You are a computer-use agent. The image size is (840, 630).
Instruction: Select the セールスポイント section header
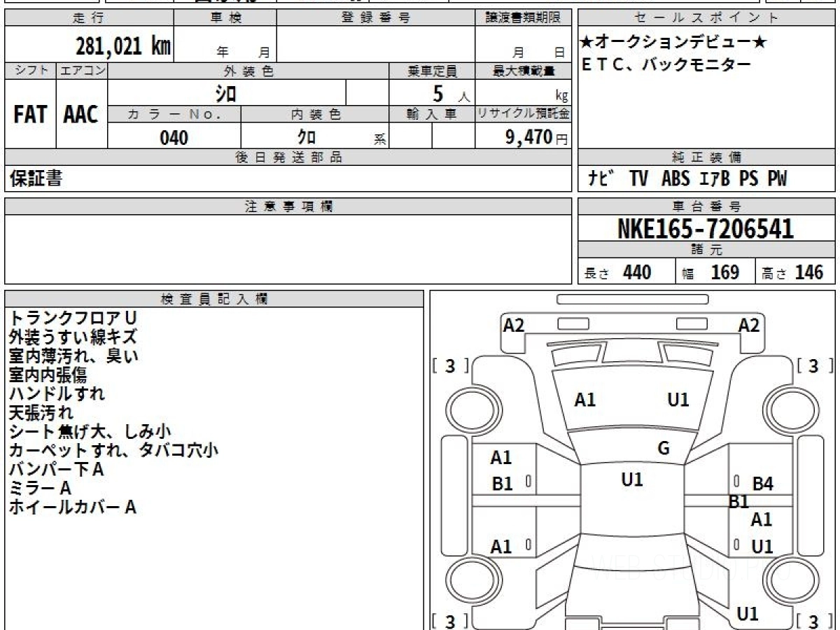pyautogui.click(x=707, y=18)
